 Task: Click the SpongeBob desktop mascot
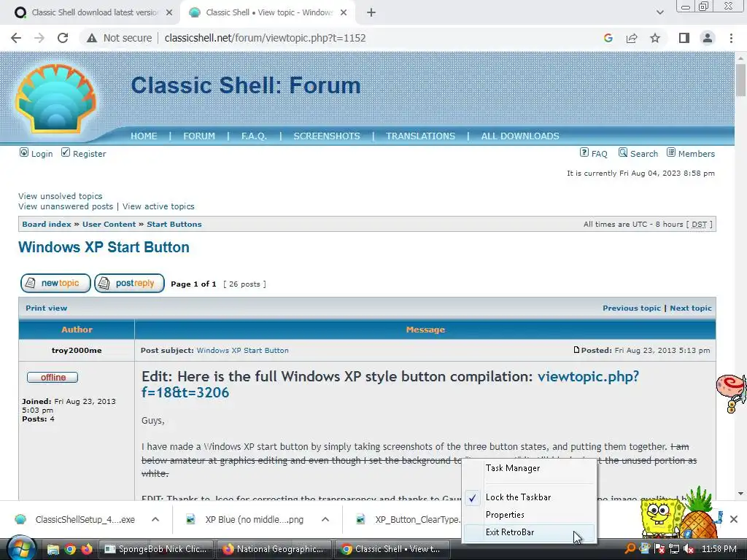coord(661,518)
